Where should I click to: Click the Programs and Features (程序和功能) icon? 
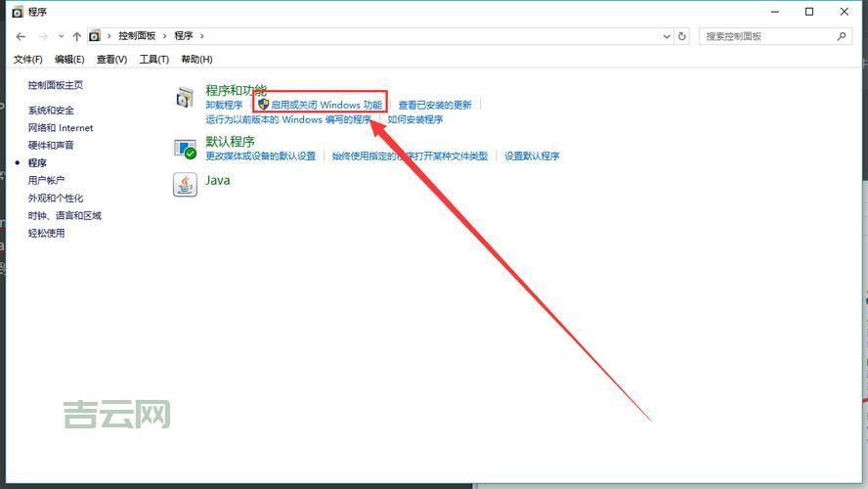tap(185, 98)
